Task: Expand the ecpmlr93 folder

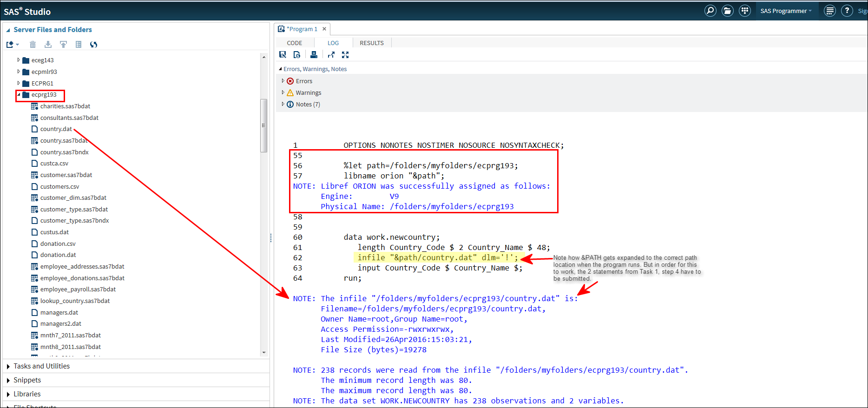Action: 19,72
